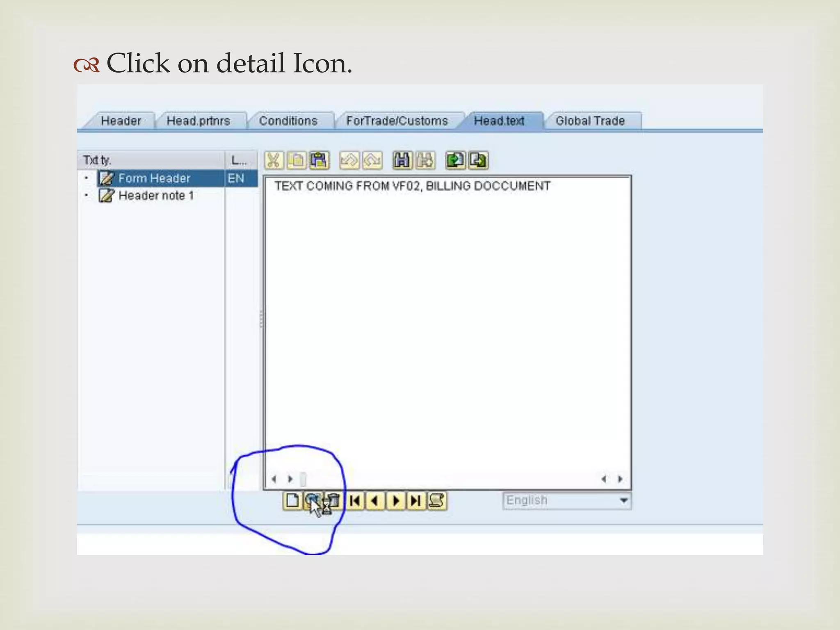Open the Global Trade tab
The width and height of the screenshot is (840, 630).
(590, 121)
